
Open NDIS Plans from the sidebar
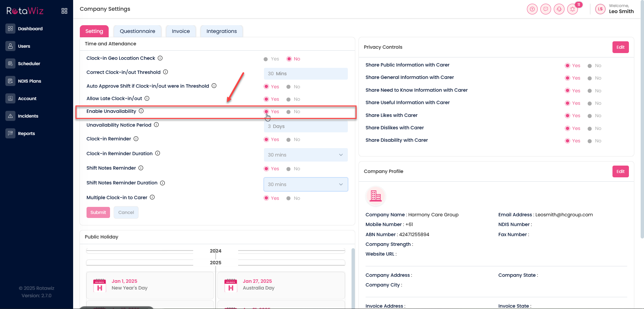tap(30, 81)
